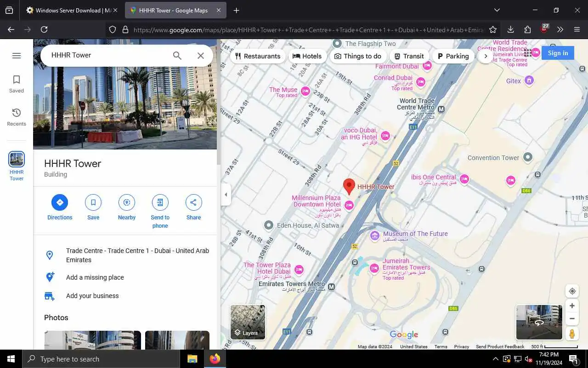Click the red HHHR Tower map pin

click(349, 186)
